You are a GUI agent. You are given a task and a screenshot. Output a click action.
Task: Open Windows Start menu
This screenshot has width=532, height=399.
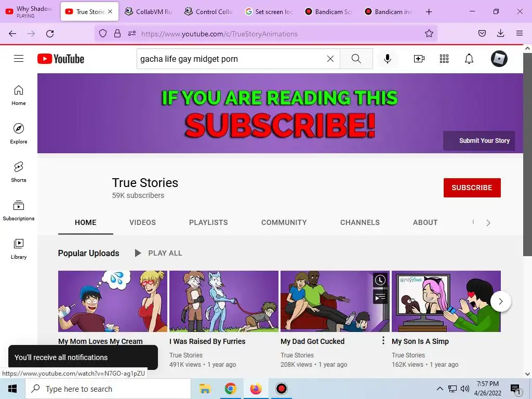click(x=12, y=389)
